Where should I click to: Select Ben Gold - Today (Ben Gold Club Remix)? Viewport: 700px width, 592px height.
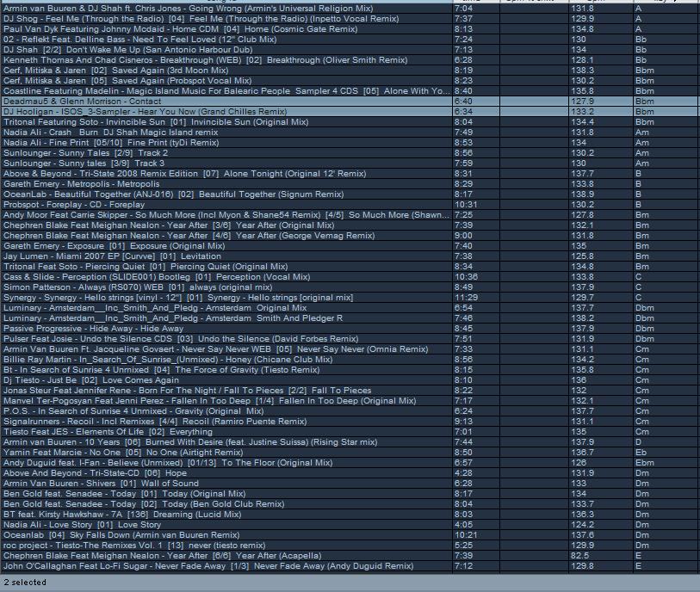click(350, 503)
